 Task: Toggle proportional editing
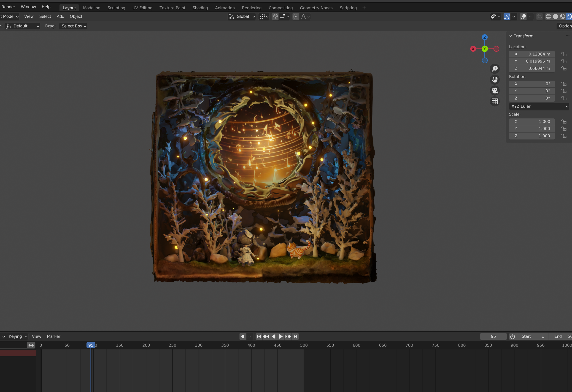point(296,16)
